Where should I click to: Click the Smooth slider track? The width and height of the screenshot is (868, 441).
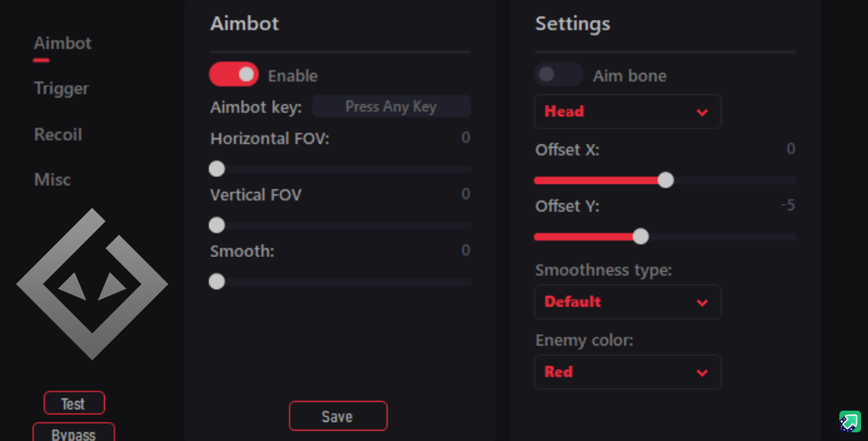click(x=341, y=282)
